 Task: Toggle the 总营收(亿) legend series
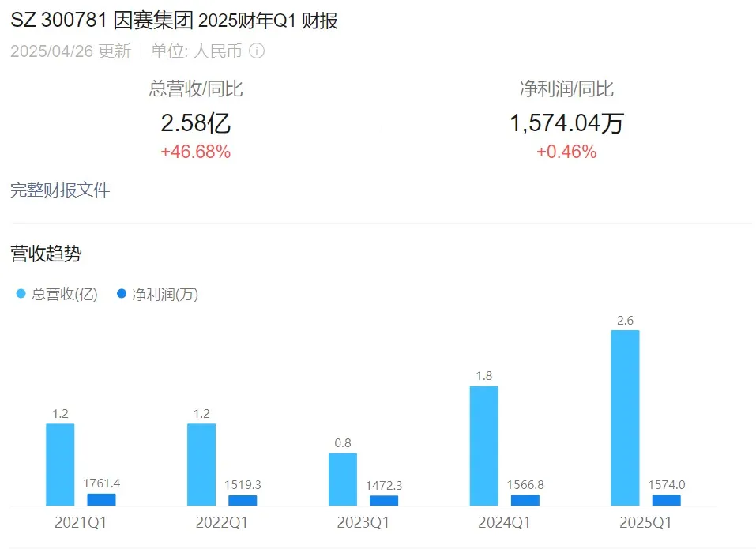57,294
